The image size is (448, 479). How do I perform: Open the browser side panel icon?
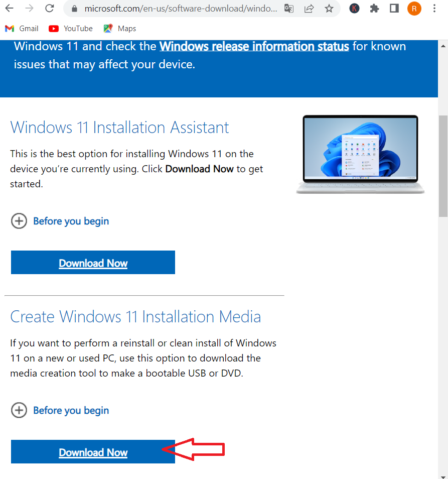pyautogui.click(x=394, y=8)
